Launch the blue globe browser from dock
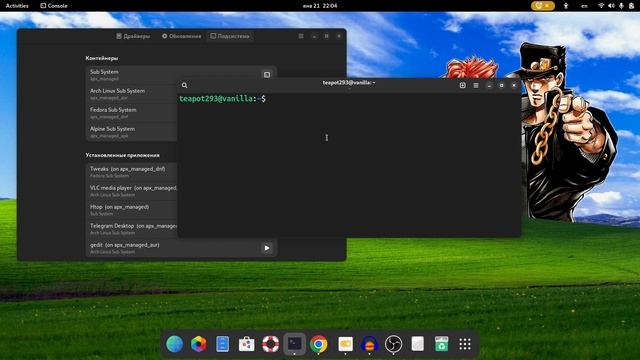The height and width of the screenshot is (360, 640). point(175,344)
